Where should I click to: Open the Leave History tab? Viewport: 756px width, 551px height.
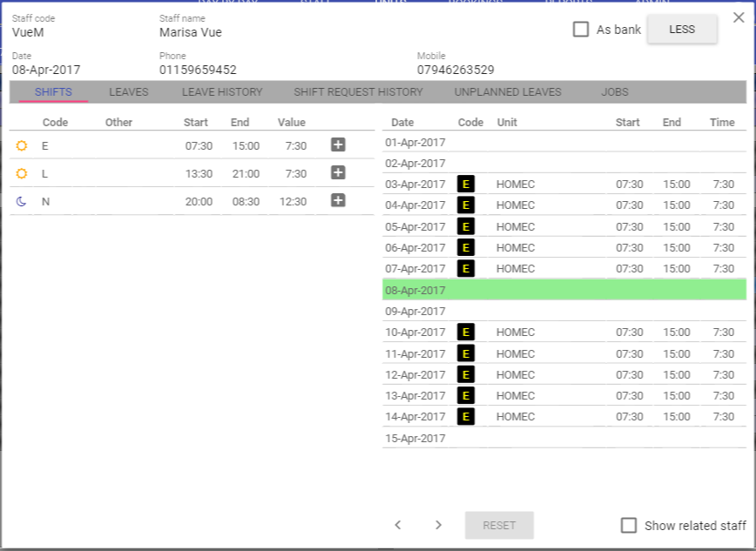point(222,92)
